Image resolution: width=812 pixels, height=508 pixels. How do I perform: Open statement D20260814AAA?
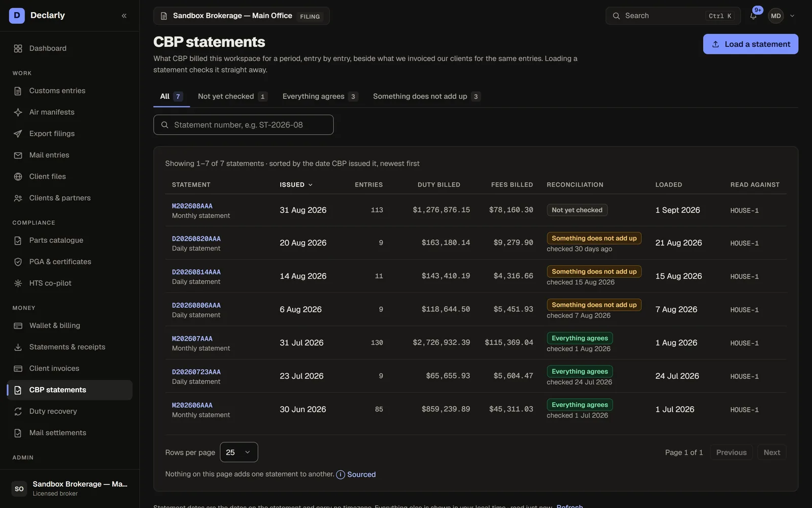[196, 272]
